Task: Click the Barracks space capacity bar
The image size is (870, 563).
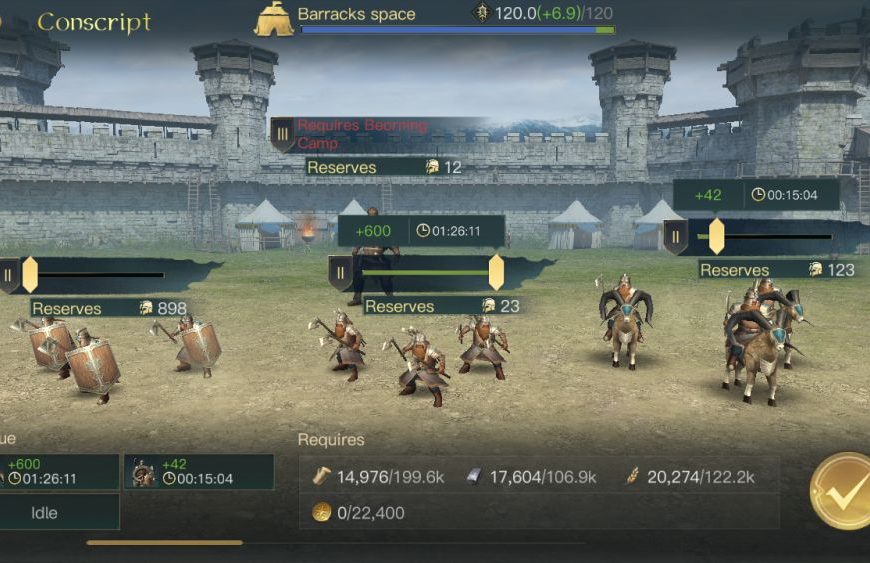Action: click(458, 30)
